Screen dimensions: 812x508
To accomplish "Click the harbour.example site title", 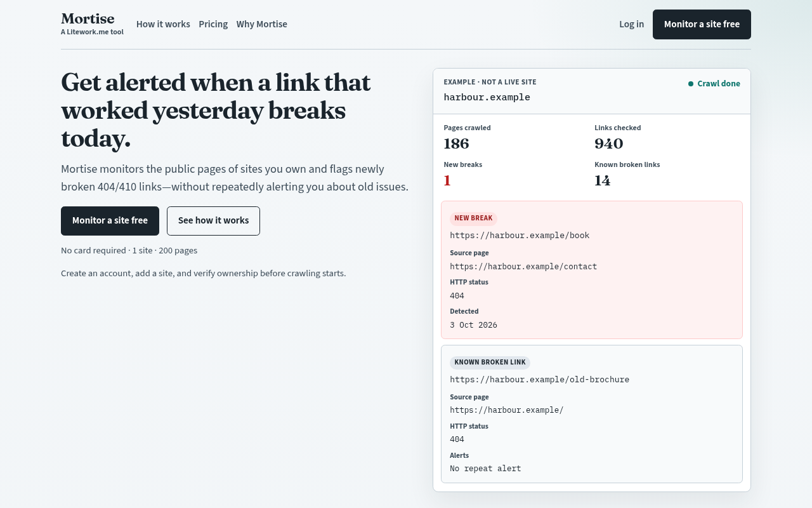I will (487, 97).
